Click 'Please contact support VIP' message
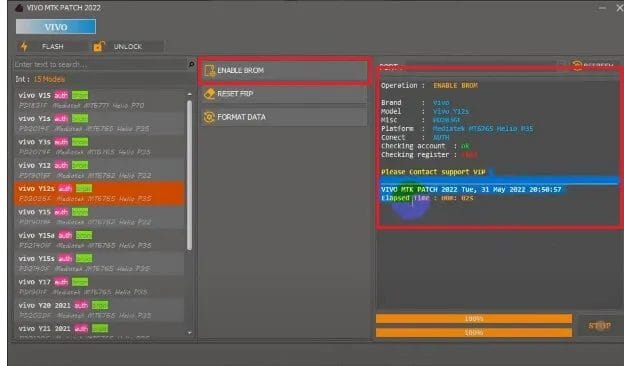 click(x=433, y=172)
